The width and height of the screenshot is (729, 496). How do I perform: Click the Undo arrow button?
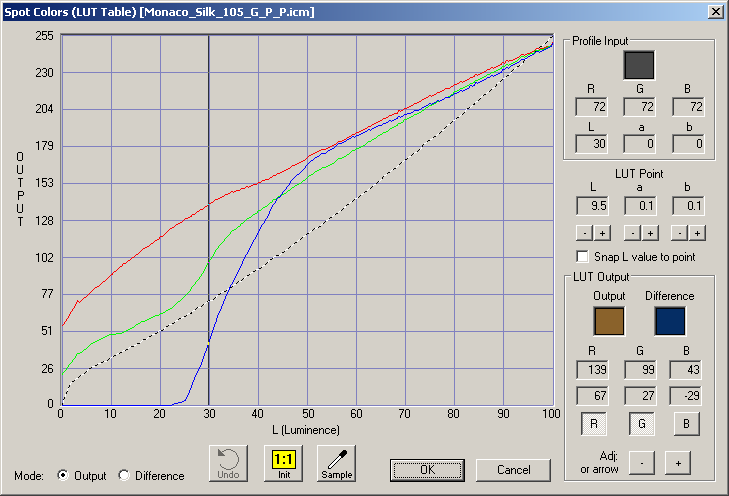[x=228, y=463]
